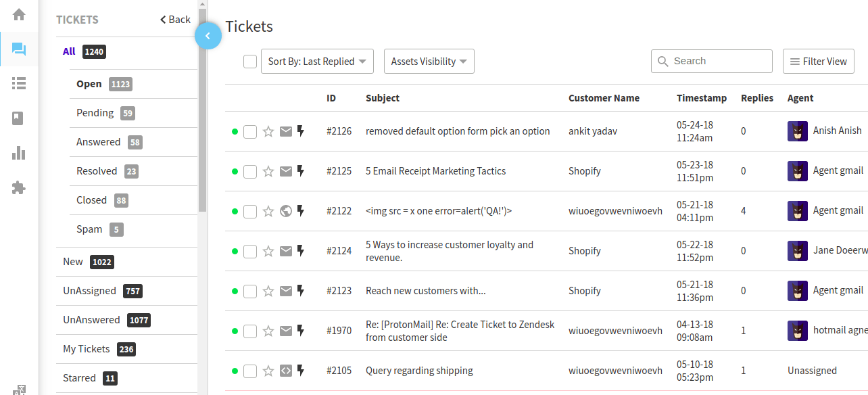
Task: Open the task list icon in sidebar
Action: pyautogui.click(x=19, y=83)
